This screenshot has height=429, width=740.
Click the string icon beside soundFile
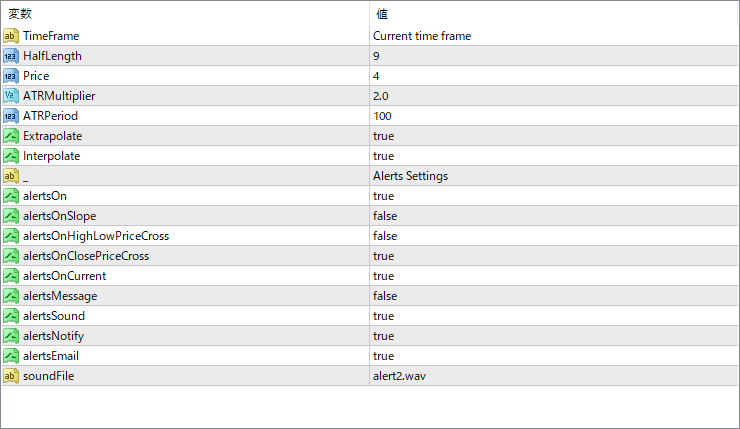coord(11,376)
